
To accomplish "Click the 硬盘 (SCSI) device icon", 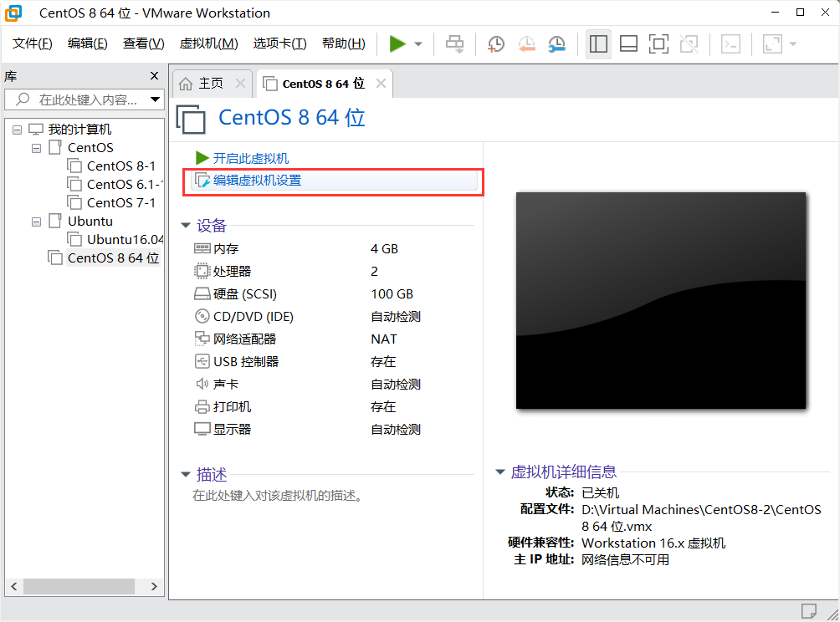I will click(202, 294).
